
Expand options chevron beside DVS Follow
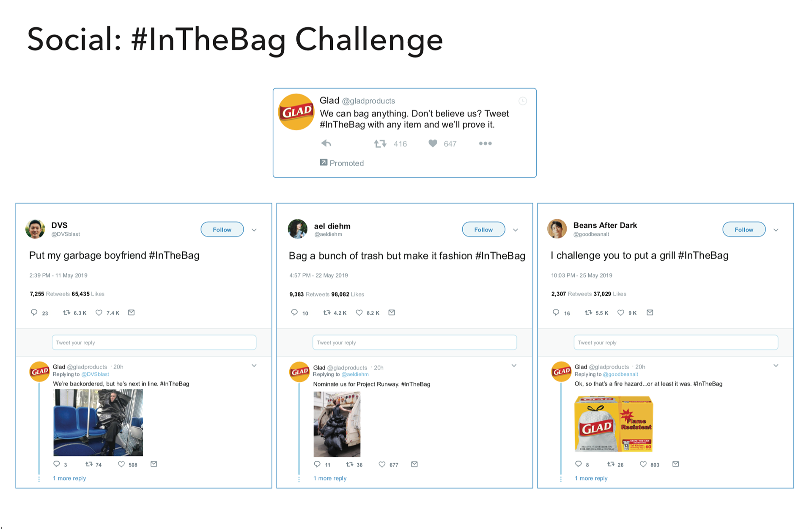[x=254, y=230]
